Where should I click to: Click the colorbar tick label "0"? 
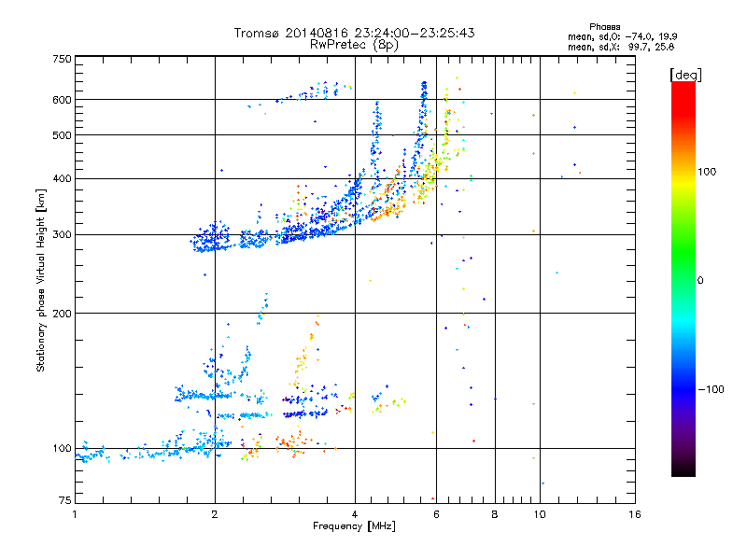[700, 281]
